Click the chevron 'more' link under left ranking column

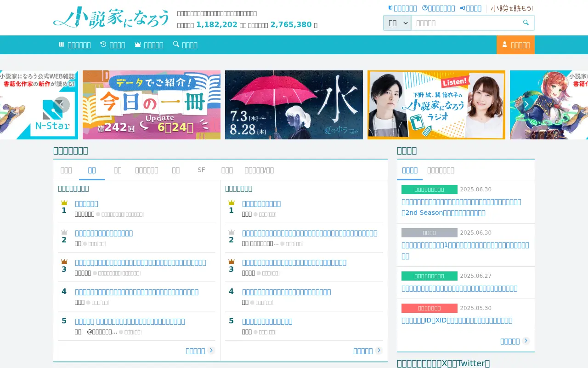pyautogui.click(x=200, y=351)
